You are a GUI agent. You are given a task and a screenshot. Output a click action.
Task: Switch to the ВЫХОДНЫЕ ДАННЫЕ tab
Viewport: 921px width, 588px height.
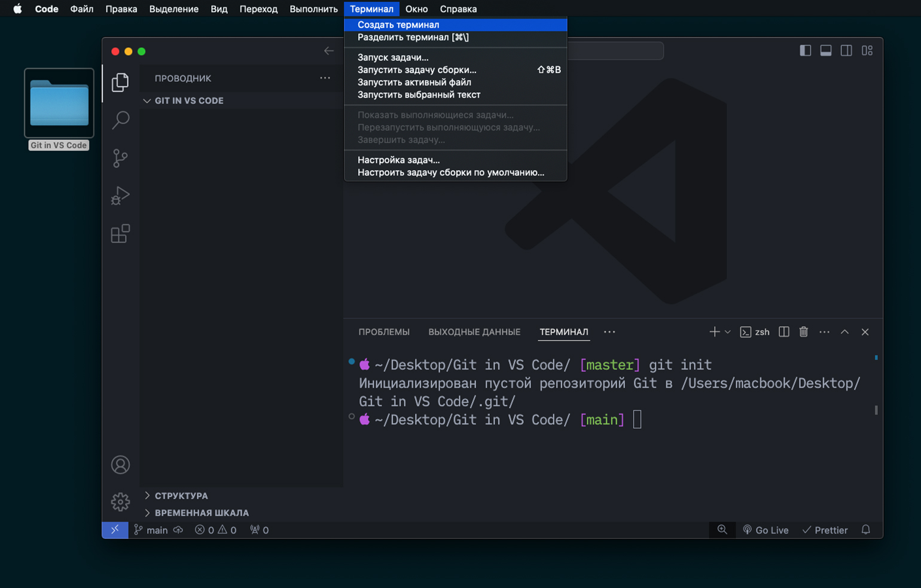click(x=474, y=332)
